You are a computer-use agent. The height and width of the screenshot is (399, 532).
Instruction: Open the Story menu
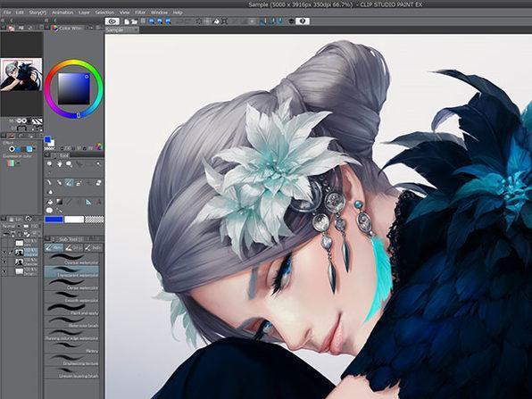[x=37, y=12]
